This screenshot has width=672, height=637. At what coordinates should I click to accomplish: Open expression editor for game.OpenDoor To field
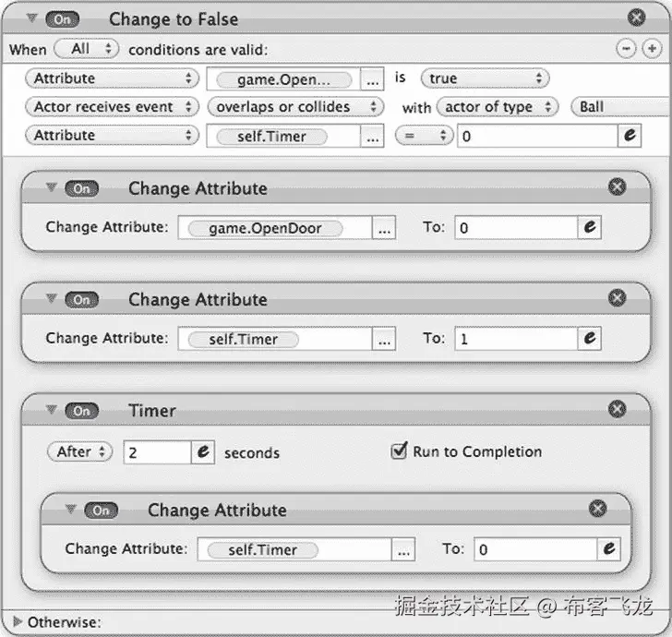[x=589, y=227]
